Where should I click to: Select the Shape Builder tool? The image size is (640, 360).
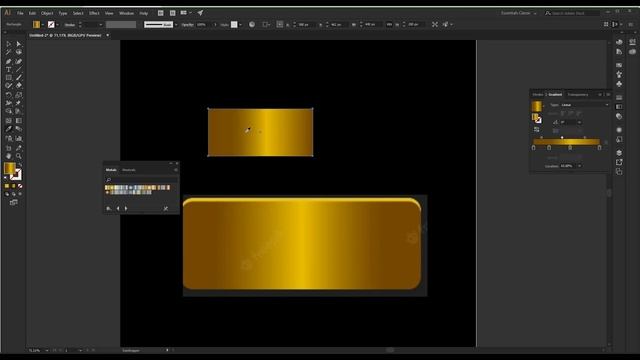pos(9,111)
